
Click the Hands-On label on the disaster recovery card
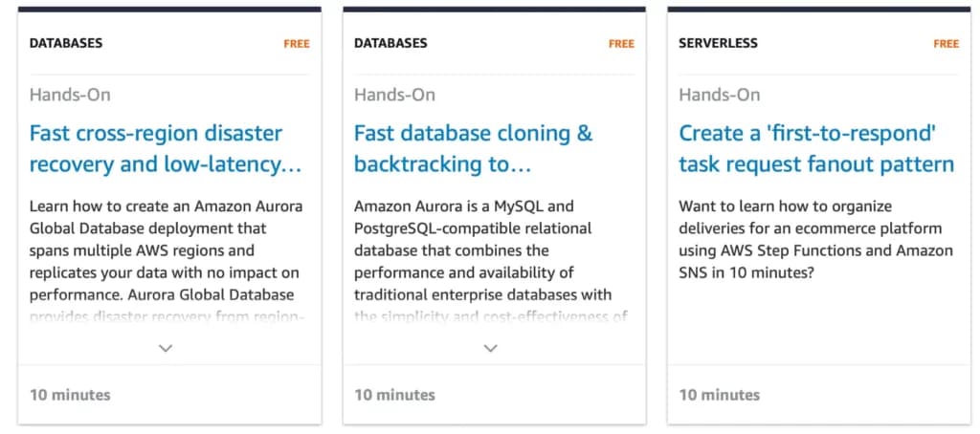click(70, 95)
